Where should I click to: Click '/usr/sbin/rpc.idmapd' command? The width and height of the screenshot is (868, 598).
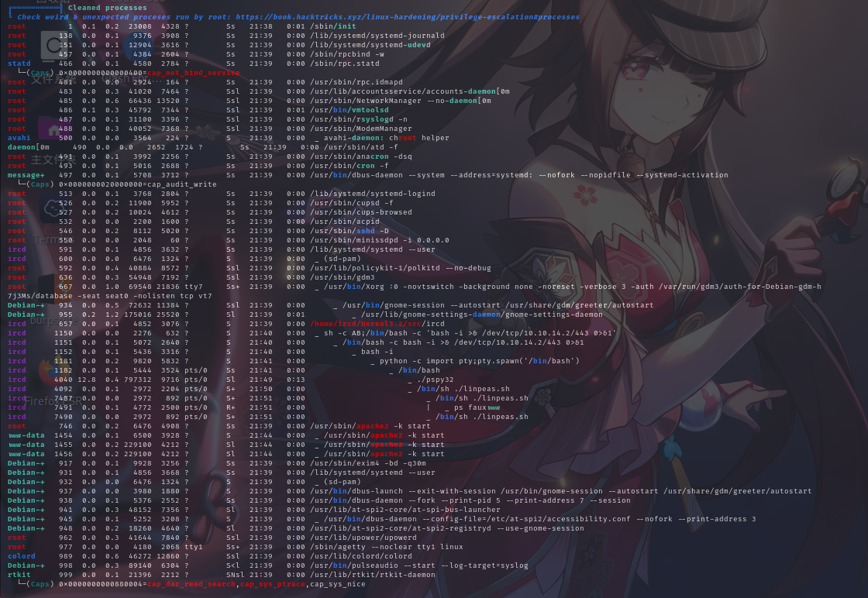[x=356, y=82]
